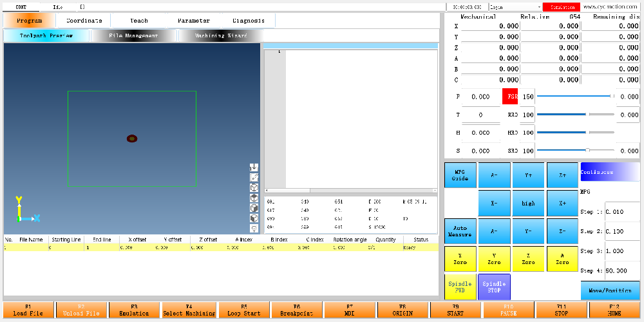Click the down-arrow icon in toolpath preview
The image size is (644, 322).
(x=254, y=167)
